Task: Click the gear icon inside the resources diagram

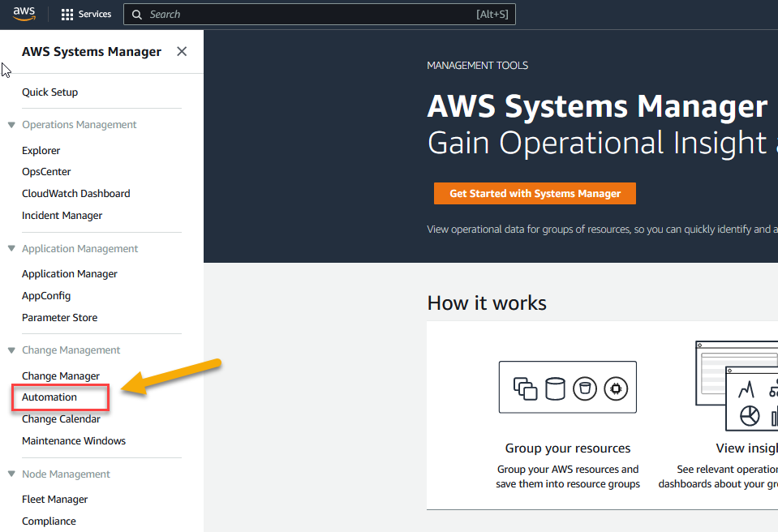Action: [x=616, y=387]
